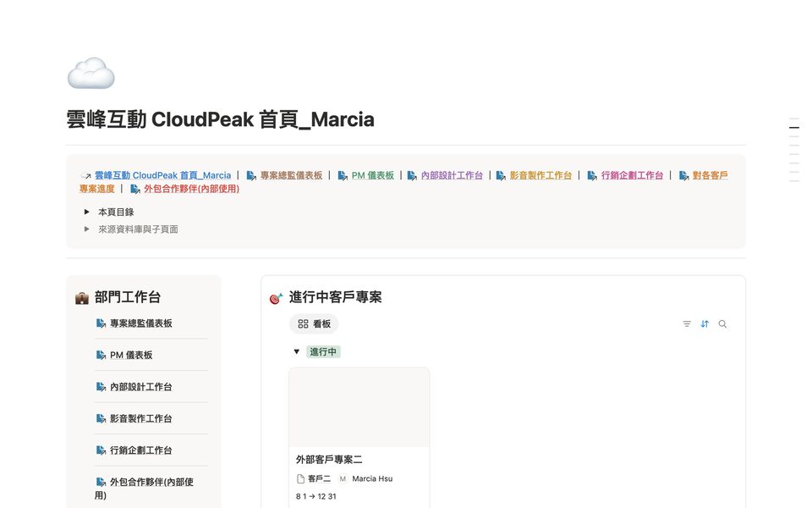Click link arrow icon before top CloudPeak link
812x508 pixels.
[86, 176]
